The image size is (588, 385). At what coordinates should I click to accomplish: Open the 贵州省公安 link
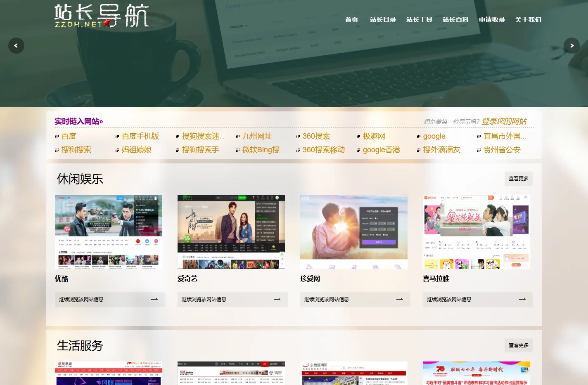(x=505, y=150)
